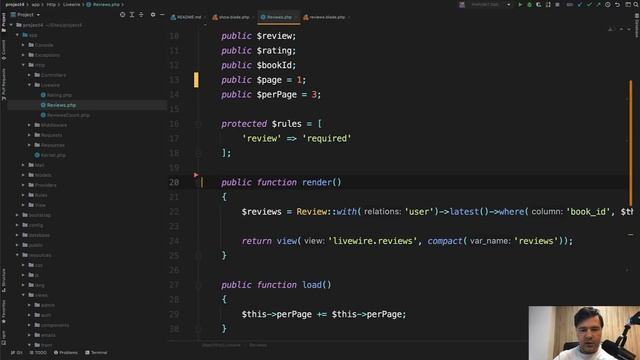Open Kernel.php in the project tree
Screen dimensions: 640x360
[x=53, y=155]
